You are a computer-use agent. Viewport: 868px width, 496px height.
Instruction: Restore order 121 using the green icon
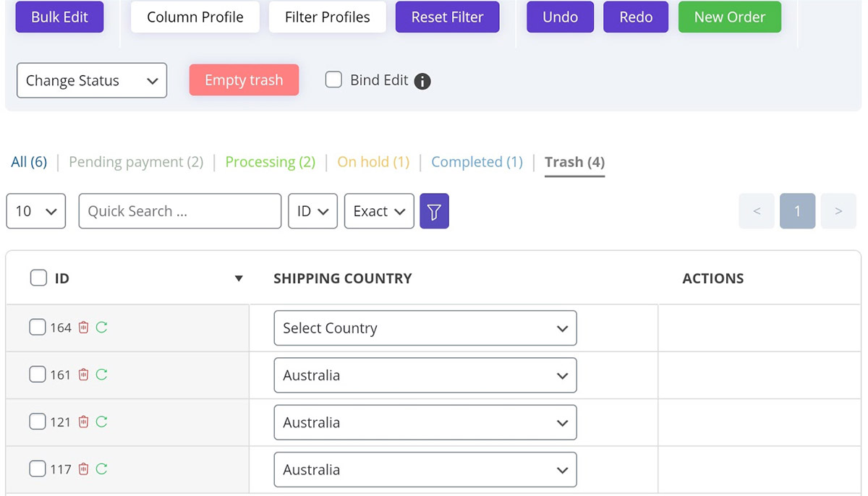(x=101, y=422)
